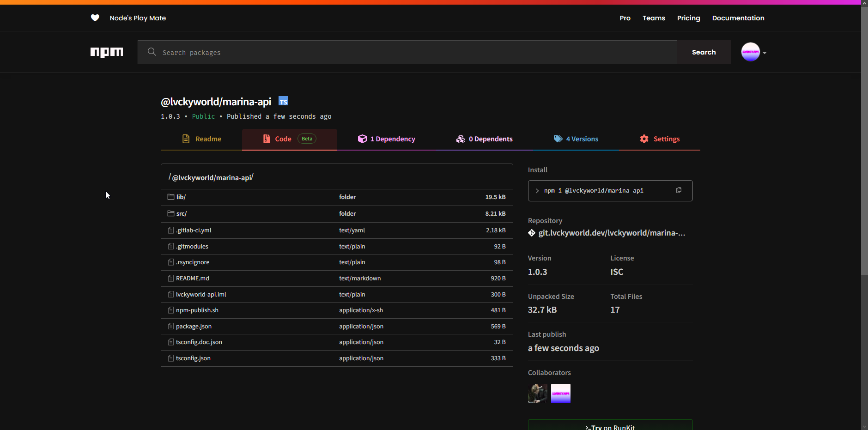Click the TypeScript badge beside package name
The height and width of the screenshot is (430, 868).
click(283, 102)
